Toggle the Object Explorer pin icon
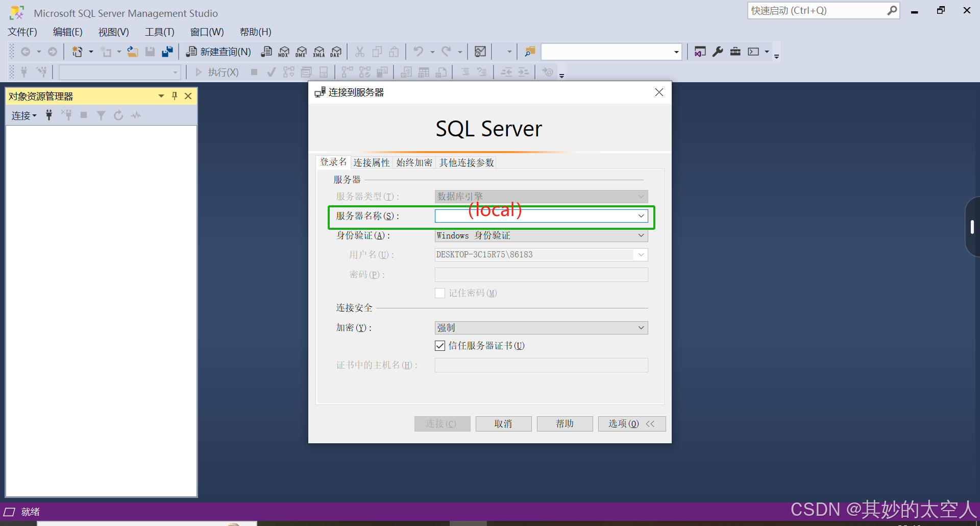This screenshot has height=526, width=980. [174, 95]
